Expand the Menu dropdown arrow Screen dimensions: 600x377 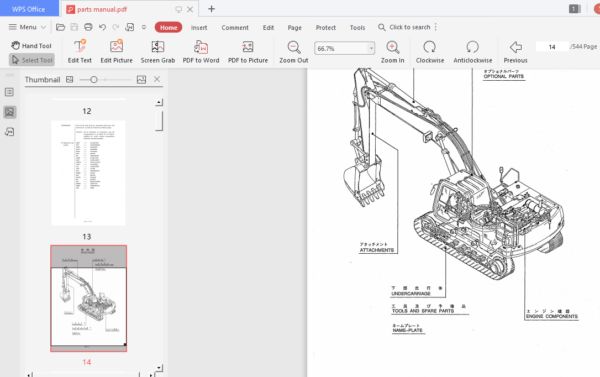(43, 27)
